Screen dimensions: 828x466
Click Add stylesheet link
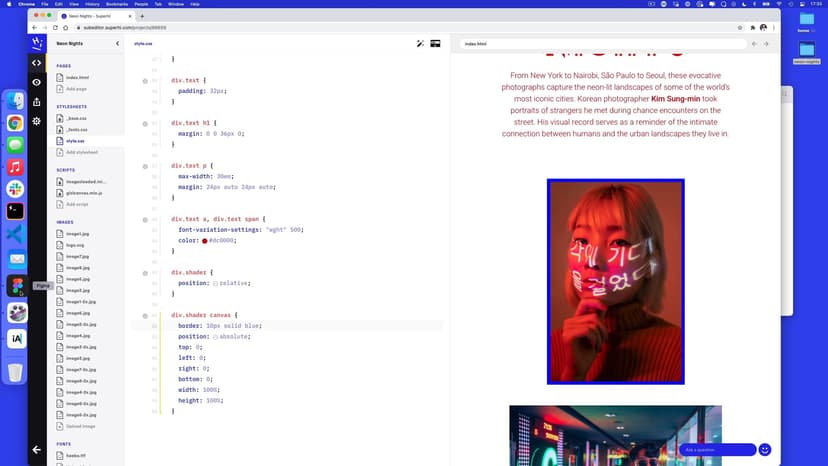pos(81,152)
